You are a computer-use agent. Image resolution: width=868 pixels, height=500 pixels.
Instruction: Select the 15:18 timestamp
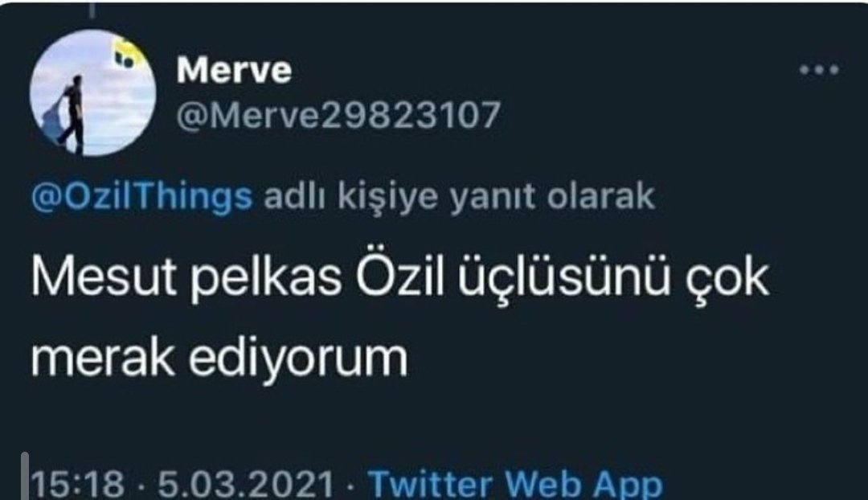(77, 483)
